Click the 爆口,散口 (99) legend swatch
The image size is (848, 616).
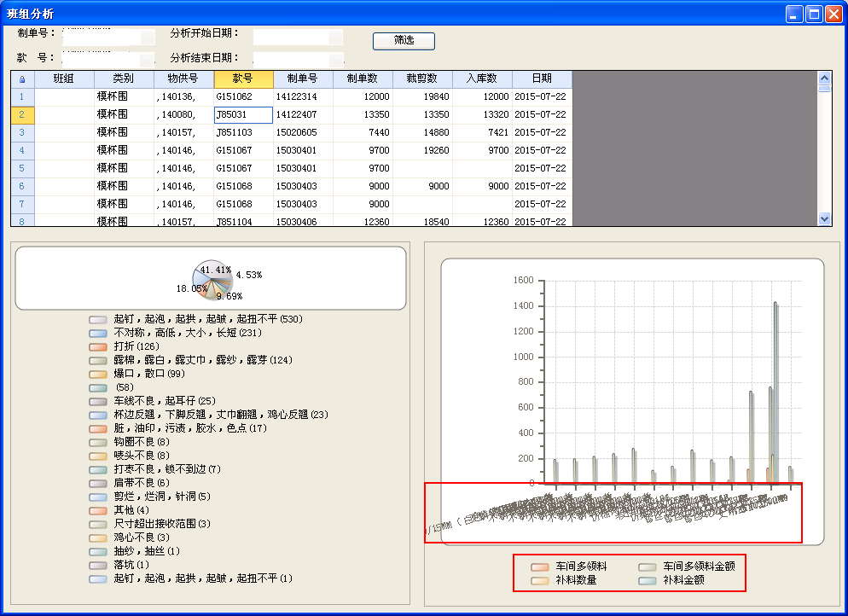[98, 375]
